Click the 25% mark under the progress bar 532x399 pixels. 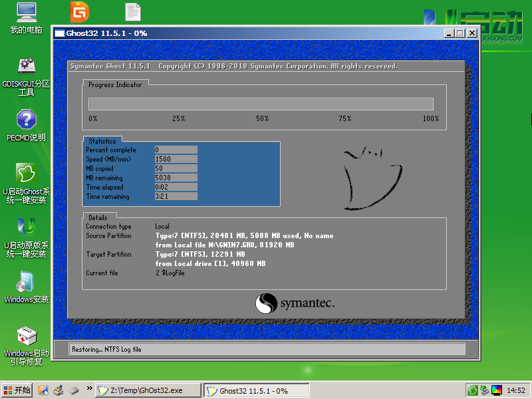(x=178, y=118)
